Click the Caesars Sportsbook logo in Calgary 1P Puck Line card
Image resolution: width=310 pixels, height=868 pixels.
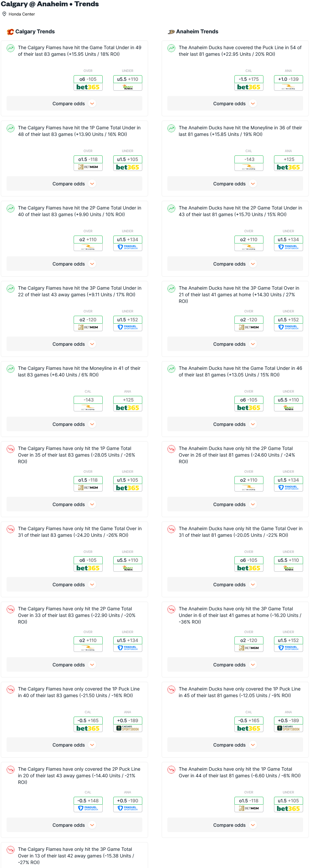point(127,728)
